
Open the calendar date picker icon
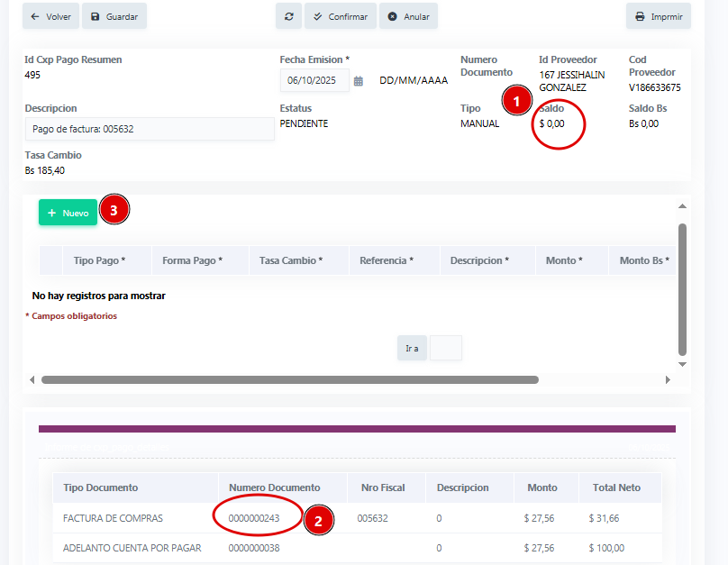click(x=359, y=81)
